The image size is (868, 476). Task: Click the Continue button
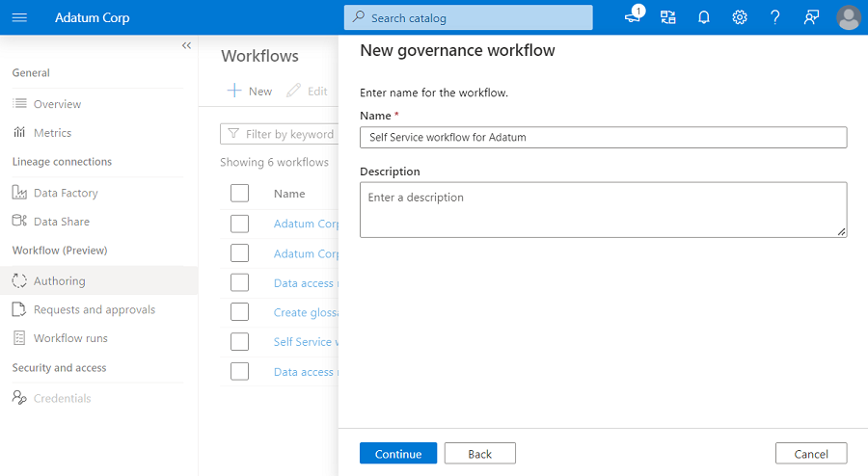tap(398, 454)
